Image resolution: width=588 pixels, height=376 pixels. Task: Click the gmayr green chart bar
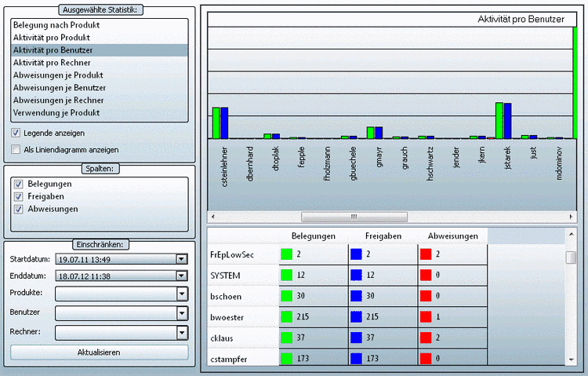(x=371, y=133)
